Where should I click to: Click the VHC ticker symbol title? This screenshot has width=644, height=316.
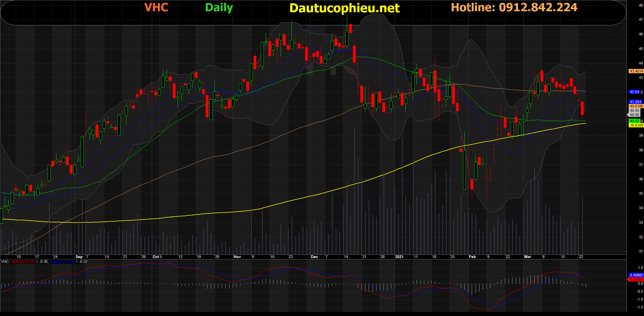tap(156, 7)
